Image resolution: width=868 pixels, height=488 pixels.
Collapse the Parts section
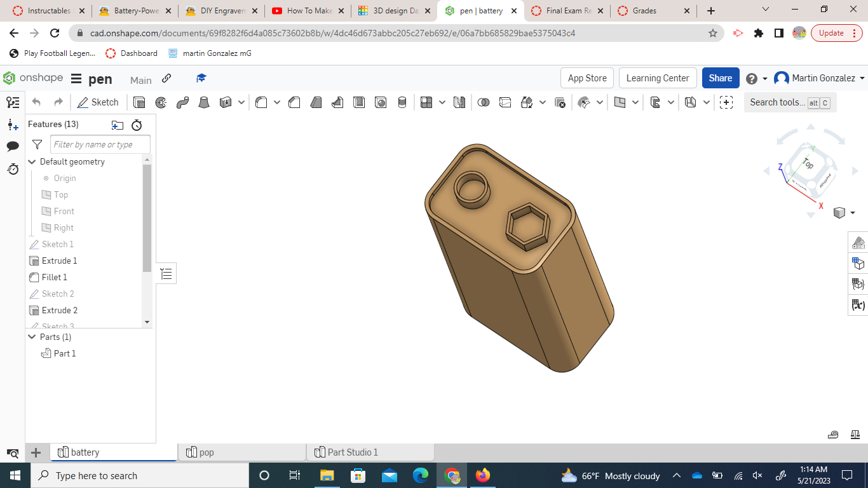pos(32,337)
